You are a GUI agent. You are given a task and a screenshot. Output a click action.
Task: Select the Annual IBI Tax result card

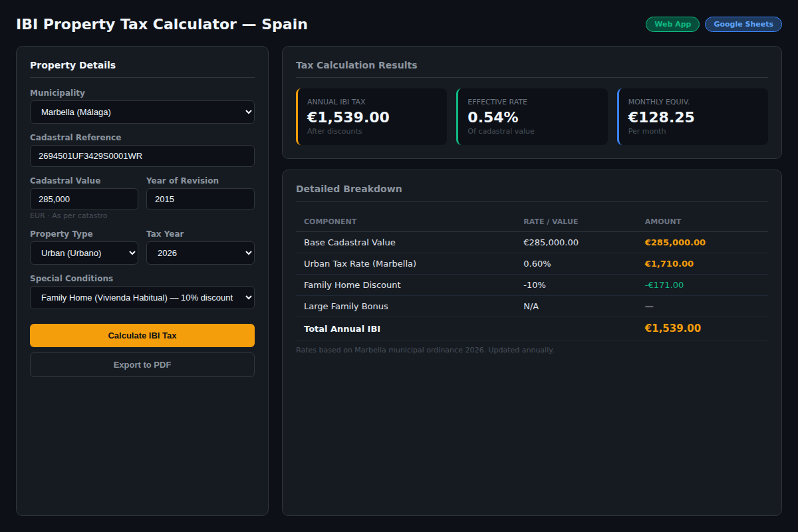372,116
